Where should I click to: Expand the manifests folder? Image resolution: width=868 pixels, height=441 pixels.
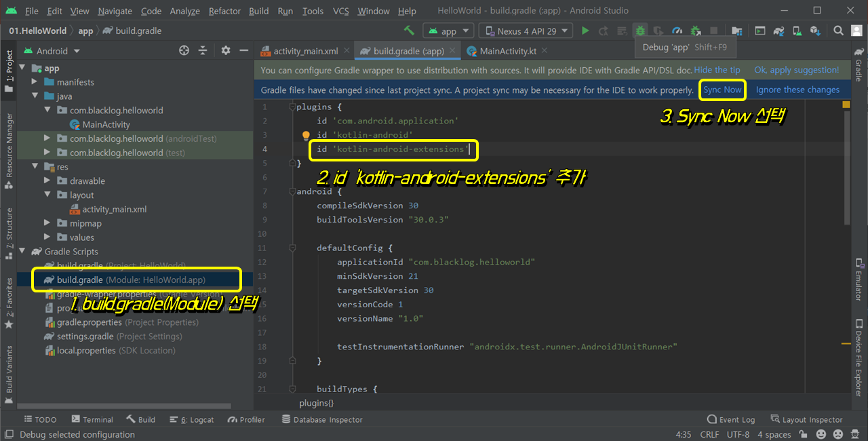tap(35, 82)
